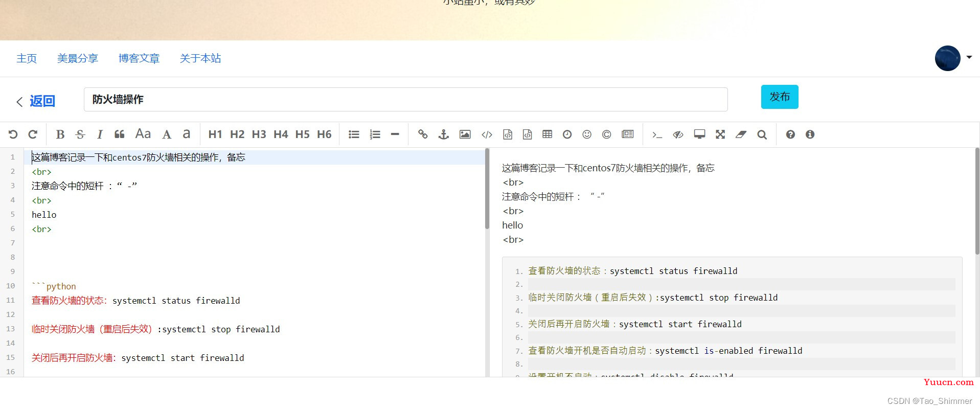Insert inline code
Viewport: 980px width, 410px height.
pos(487,134)
